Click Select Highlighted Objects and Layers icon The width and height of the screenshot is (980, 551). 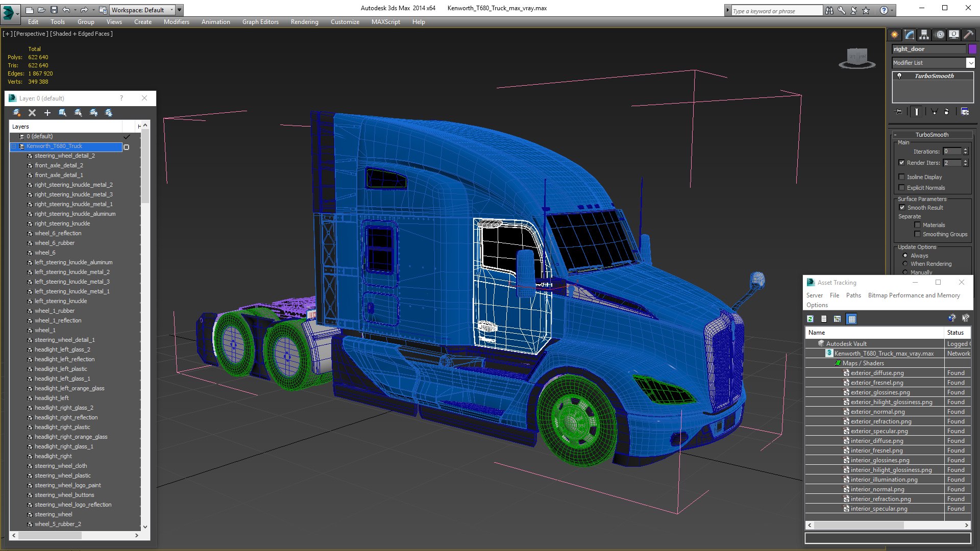coord(63,113)
